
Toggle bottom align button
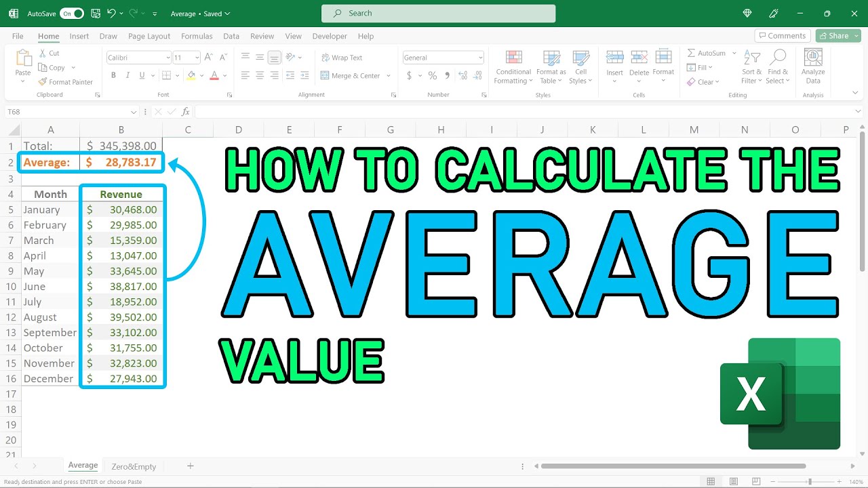274,58
